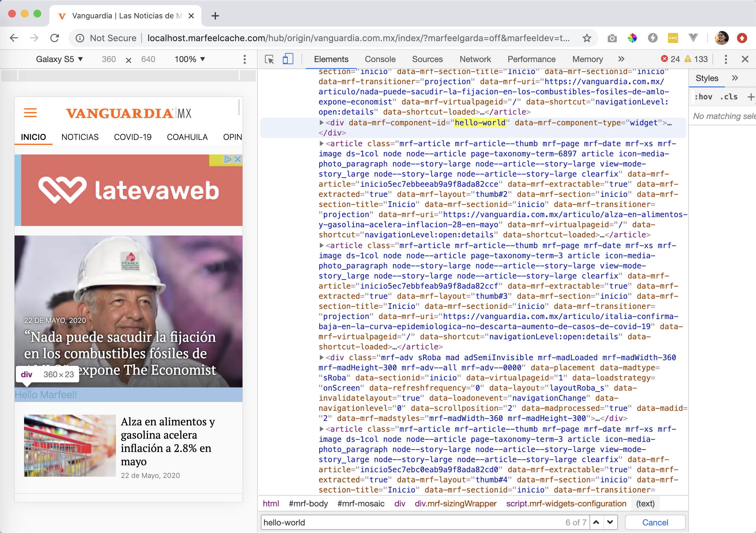This screenshot has height=533, width=756.
Task: Expand the mrf-adv sRoba div node
Action: [x=321, y=358]
